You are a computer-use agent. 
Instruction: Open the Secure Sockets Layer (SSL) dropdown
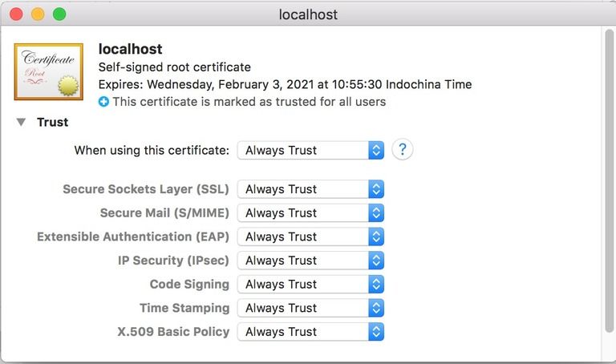click(310, 189)
